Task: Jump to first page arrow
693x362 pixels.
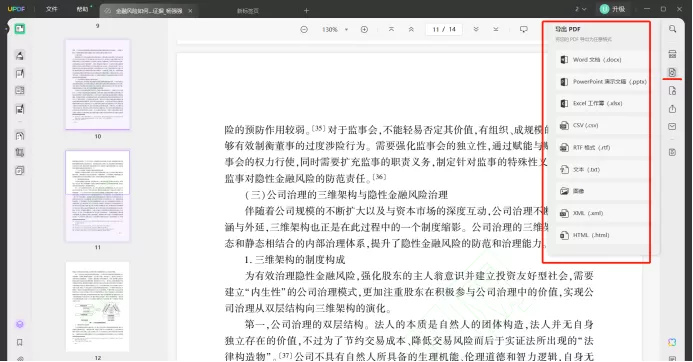Action: click(x=391, y=30)
